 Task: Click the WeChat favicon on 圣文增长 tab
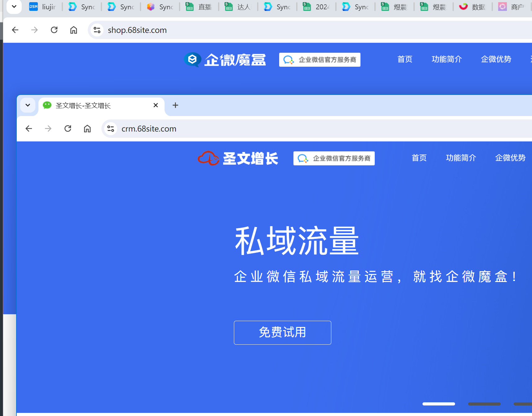tap(47, 105)
